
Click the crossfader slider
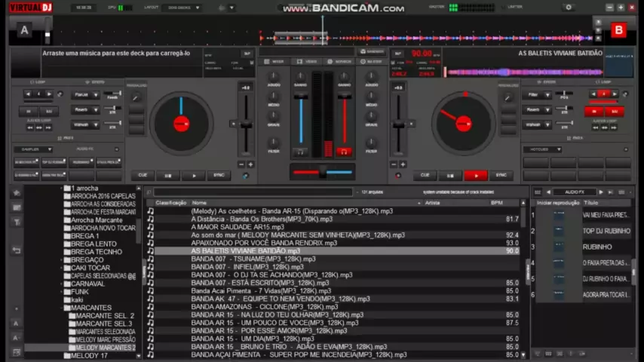click(x=322, y=173)
